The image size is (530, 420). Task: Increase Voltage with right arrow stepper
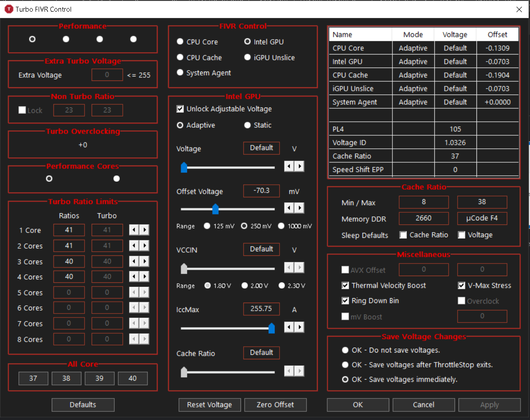[299, 166]
